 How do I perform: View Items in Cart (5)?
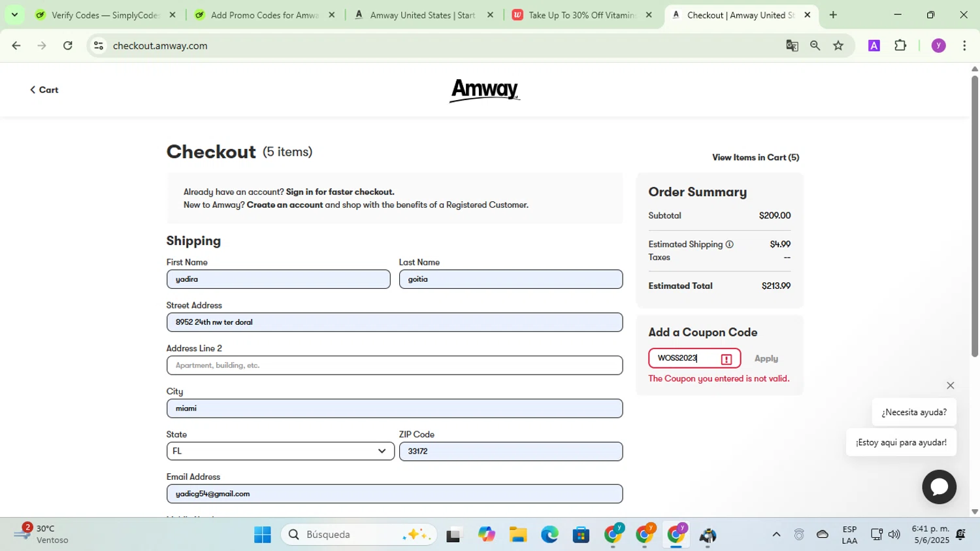coord(755,158)
